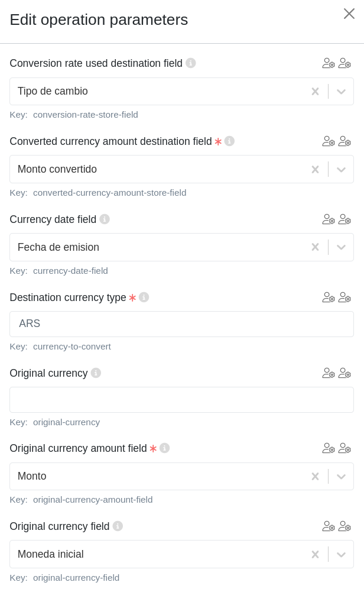The image size is (364, 605).
Task: Click second user-settings icon for Converted currency amount
Action: tap(344, 141)
